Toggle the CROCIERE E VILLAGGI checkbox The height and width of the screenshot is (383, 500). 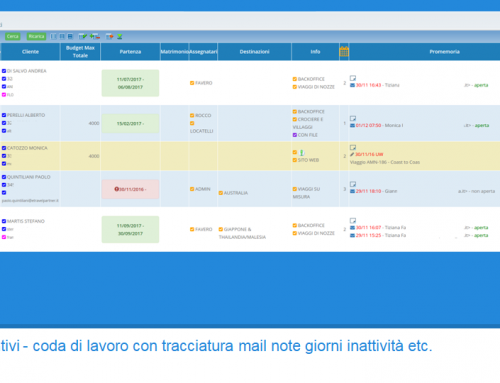click(x=295, y=119)
